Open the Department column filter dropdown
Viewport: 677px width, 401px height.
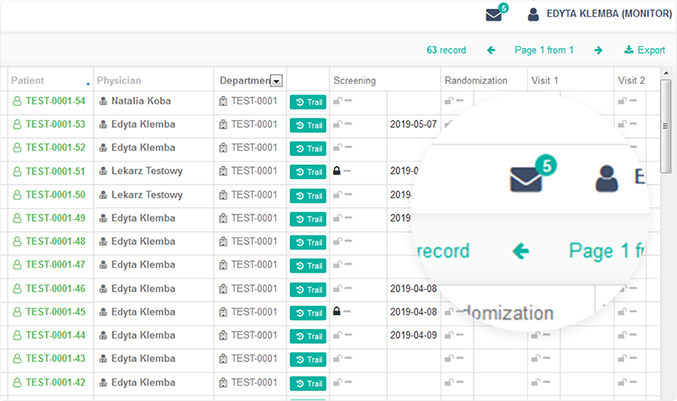pos(276,81)
